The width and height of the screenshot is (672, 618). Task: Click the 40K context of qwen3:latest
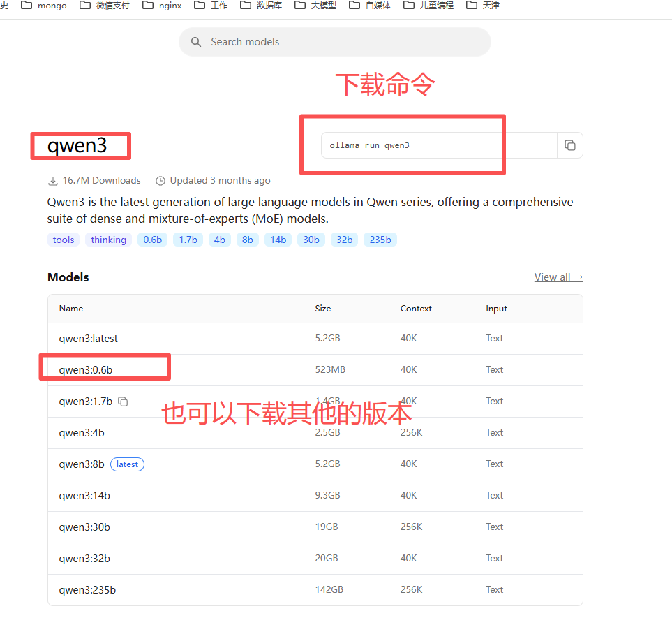[408, 339]
